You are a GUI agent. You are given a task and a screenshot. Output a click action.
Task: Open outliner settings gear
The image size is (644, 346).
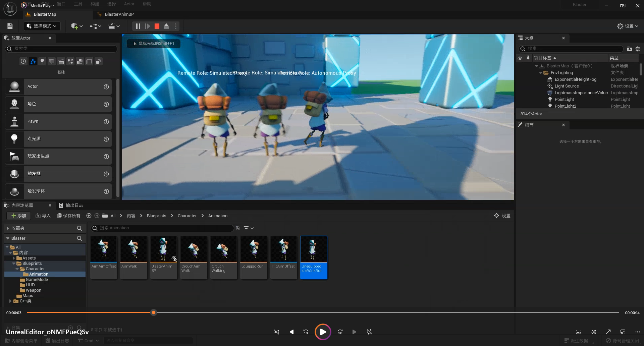click(x=638, y=49)
